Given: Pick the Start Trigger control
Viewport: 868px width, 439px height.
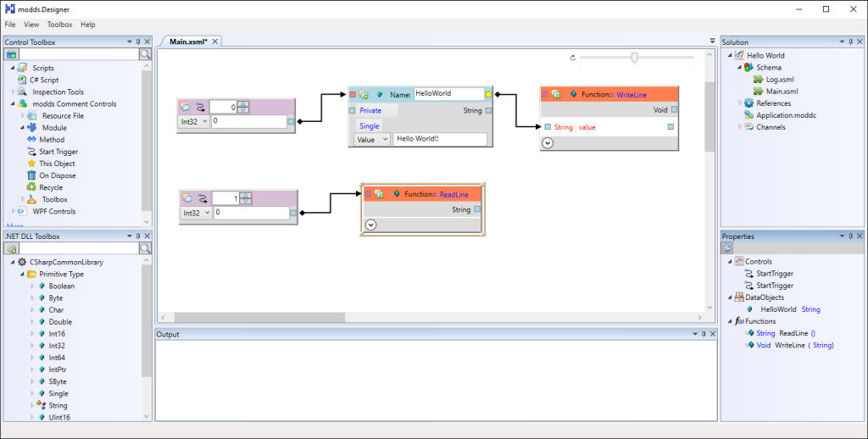Looking at the screenshot, I should [x=53, y=152].
